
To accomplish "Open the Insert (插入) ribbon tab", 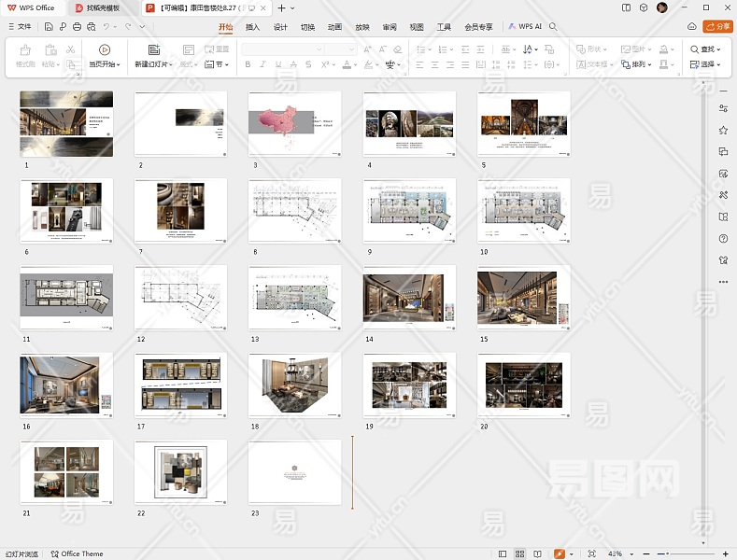I will 252,27.
